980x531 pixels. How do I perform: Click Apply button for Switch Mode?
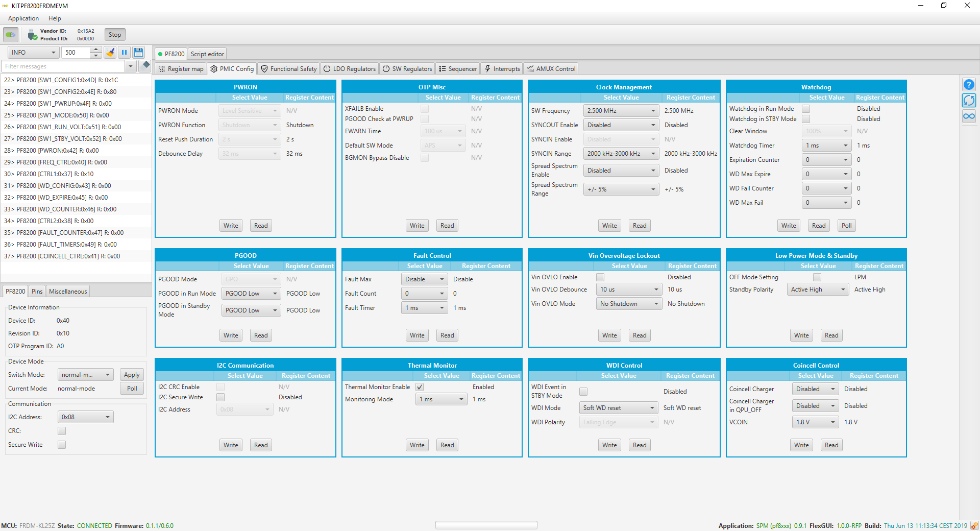click(x=132, y=375)
